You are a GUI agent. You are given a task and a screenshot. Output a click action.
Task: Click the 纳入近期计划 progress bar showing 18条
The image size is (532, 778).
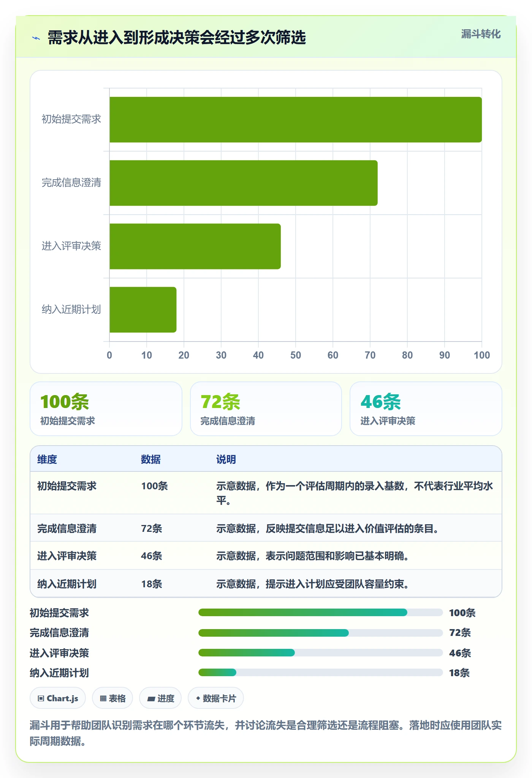321,672
